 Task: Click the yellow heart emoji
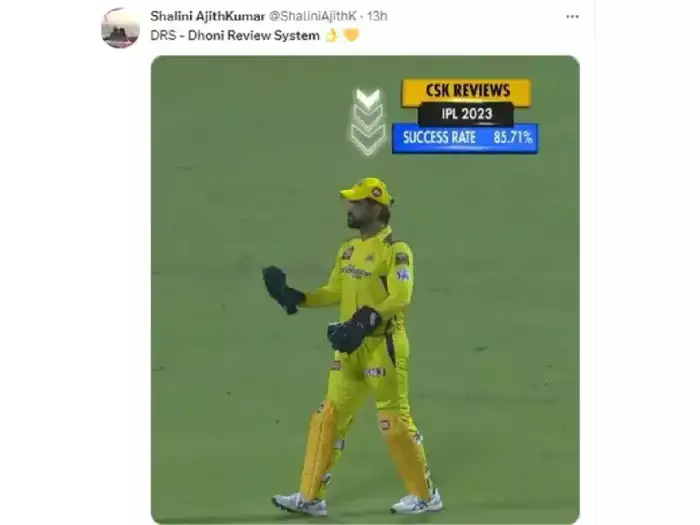tap(351, 35)
